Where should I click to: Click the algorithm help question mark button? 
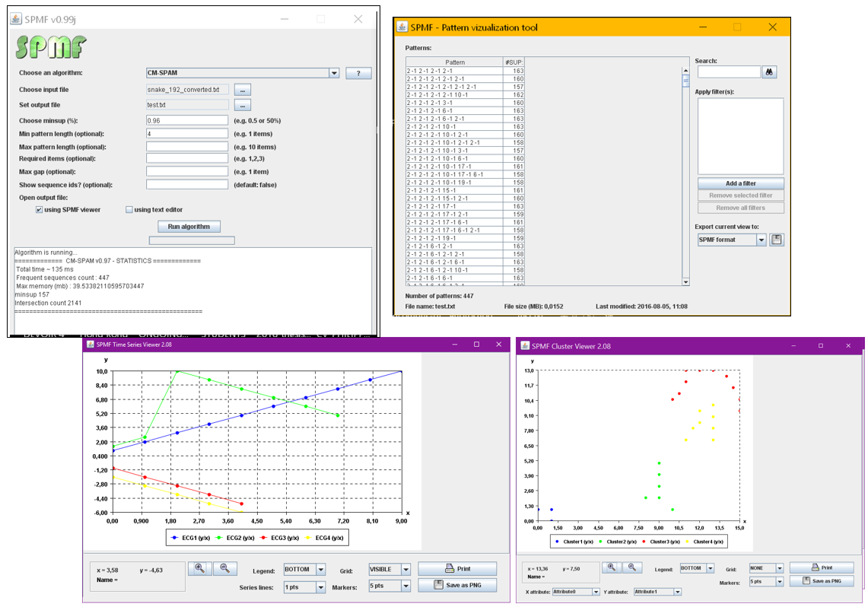(x=358, y=73)
